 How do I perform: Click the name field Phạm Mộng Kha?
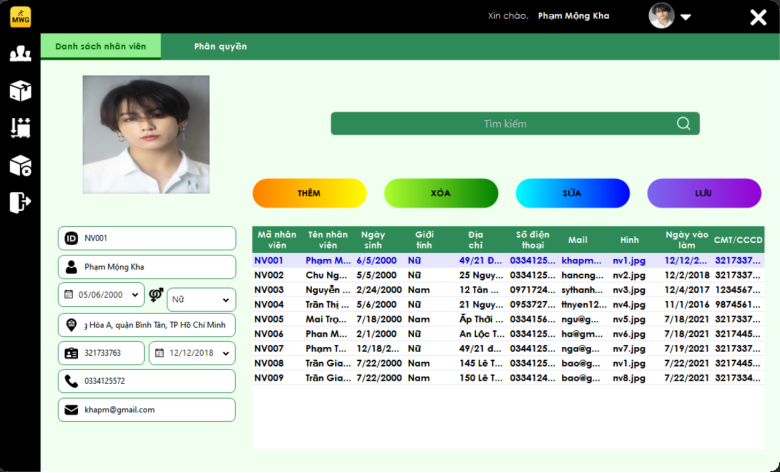[x=147, y=267]
